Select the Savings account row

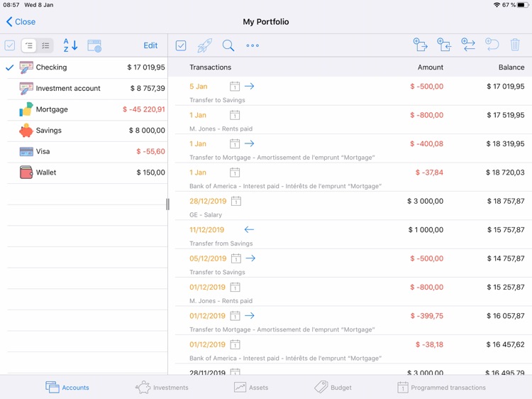(84, 131)
